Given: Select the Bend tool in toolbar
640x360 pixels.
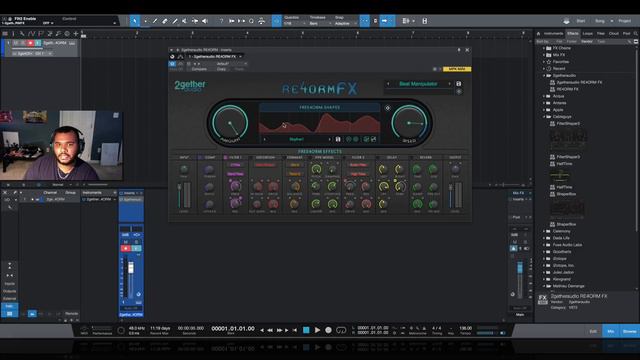Looking at the screenshot, I should 195,21.
